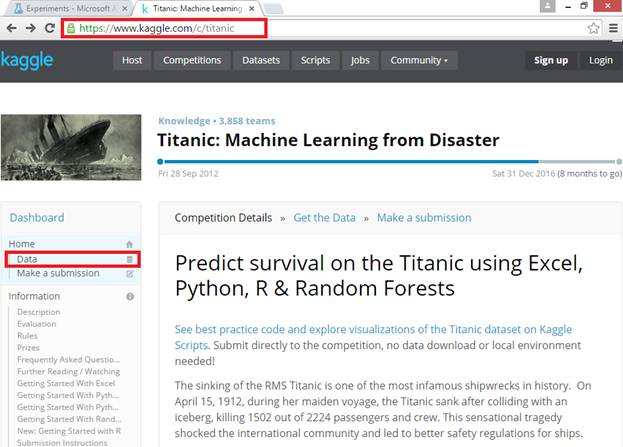Screen dimensions: 623x447
Task: Click the Make a submission edit icon
Action: (129, 273)
